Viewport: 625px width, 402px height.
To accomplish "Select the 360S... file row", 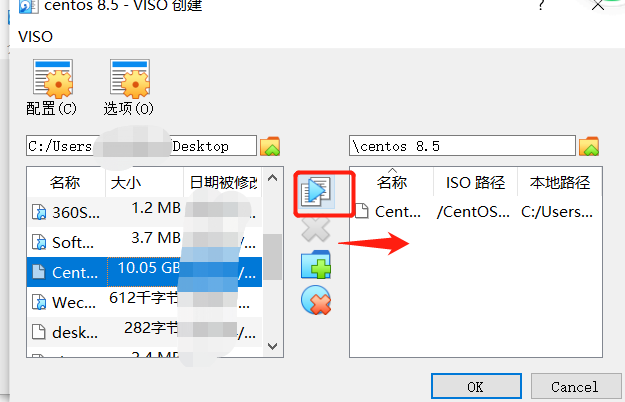I will [x=144, y=212].
